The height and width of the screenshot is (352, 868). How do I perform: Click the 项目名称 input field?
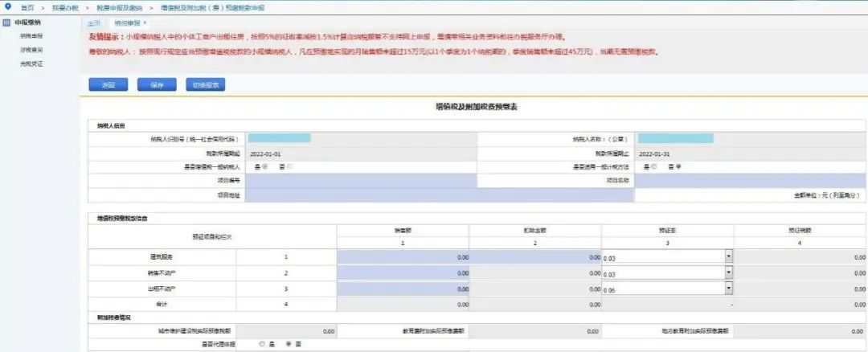pos(750,181)
